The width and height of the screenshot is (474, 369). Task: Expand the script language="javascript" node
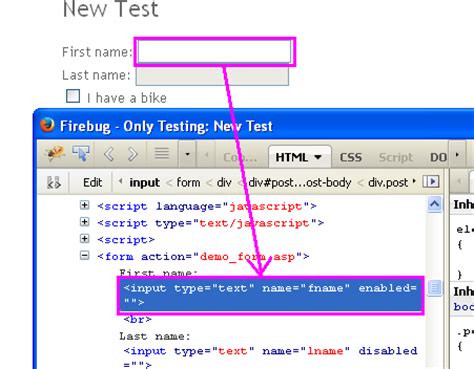click(x=85, y=205)
